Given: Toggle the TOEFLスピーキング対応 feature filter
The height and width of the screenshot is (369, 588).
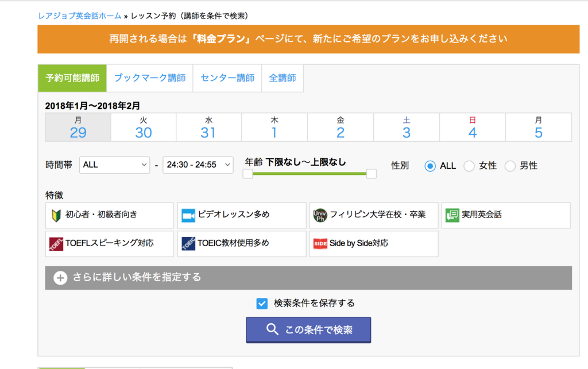Looking at the screenshot, I should 110,244.
